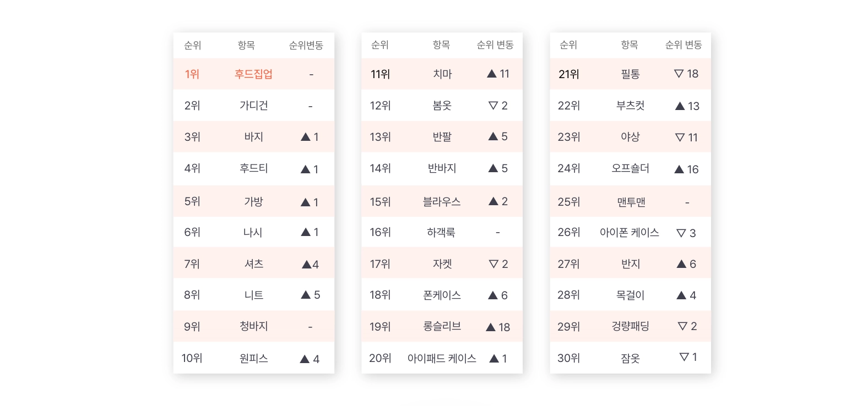This screenshot has width=868, height=406.
Task: Click the up-arrow icon for 부츠컷
Action: pos(680,106)
